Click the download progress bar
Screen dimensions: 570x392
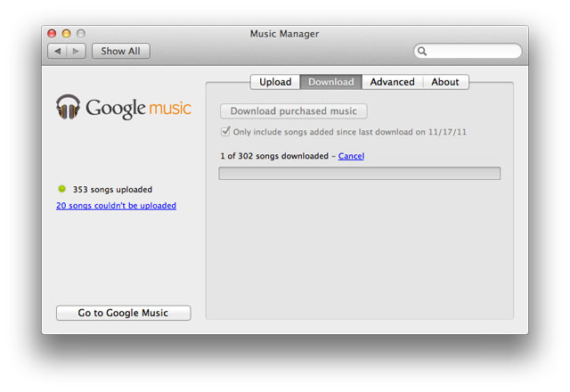360,174
